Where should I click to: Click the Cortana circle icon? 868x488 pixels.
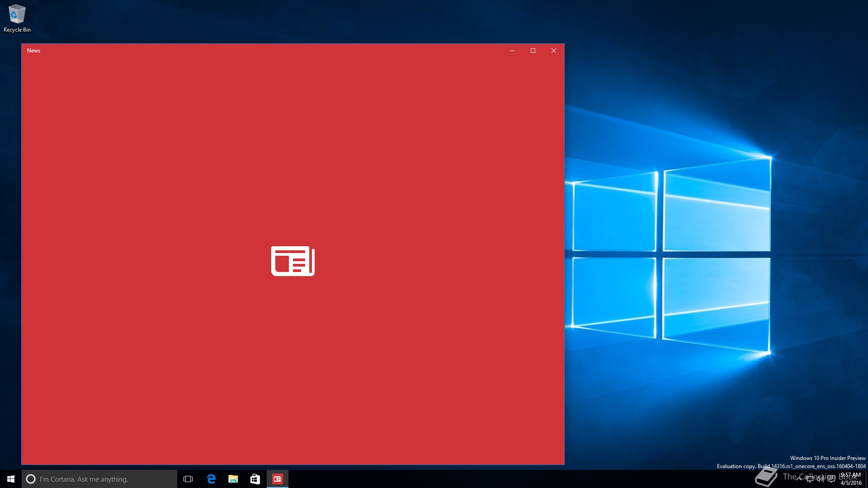click(x=31, y=479)
